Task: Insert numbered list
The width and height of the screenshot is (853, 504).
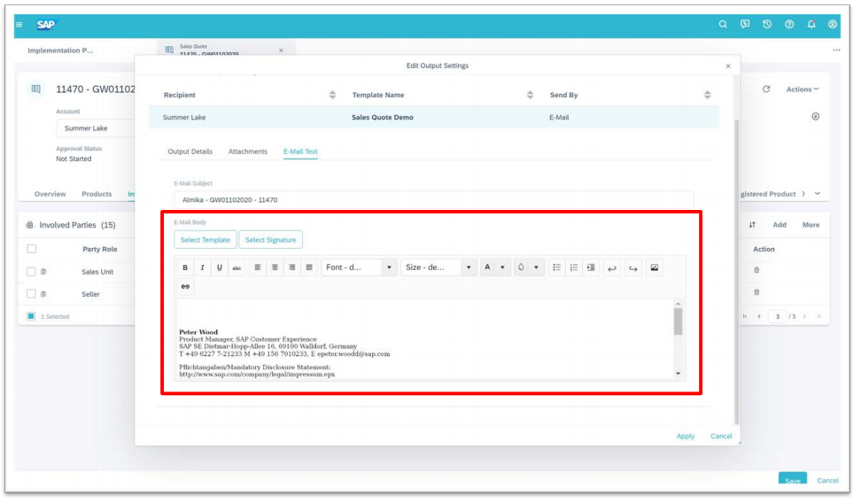Action: click(x=574, y=268)
